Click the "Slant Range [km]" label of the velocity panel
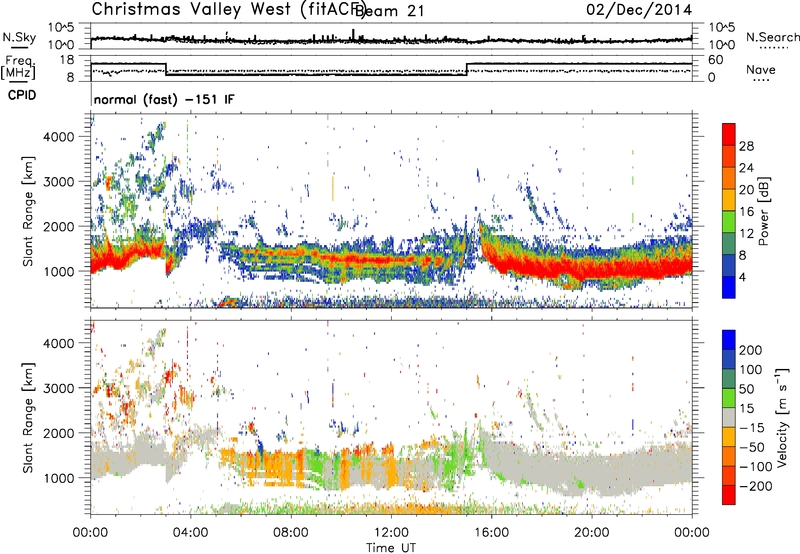This screenshot has height=554, width=800. pyautogui.click(x=28, y=417)
